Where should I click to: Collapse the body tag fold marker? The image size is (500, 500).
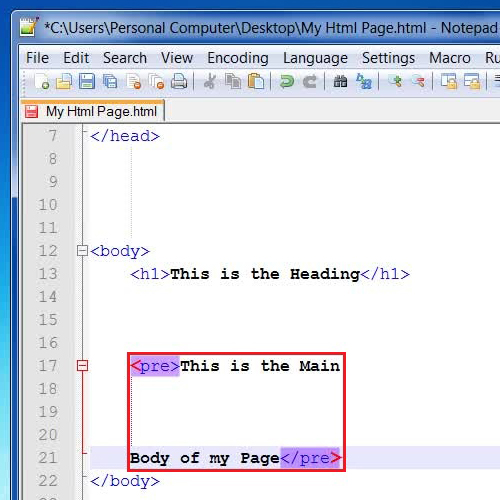(x=82, y=251)
